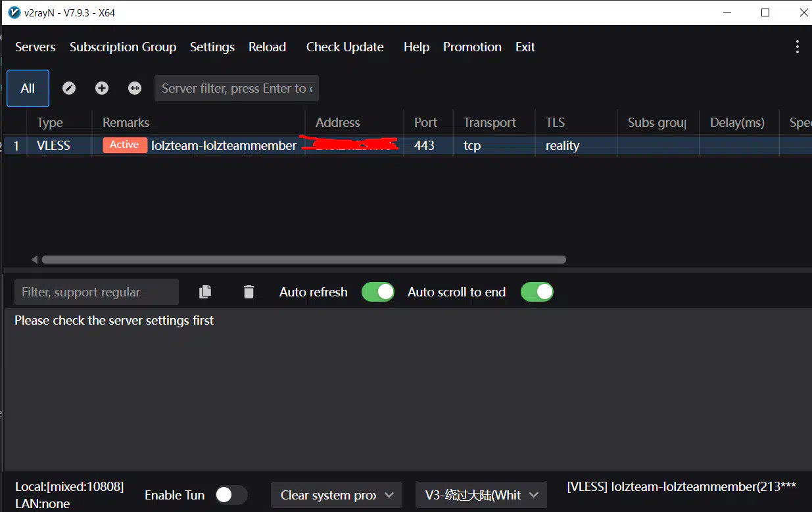Screen dimensions: 812x512
Task: Click the Promotion menu item
Action: pos(472,47)
